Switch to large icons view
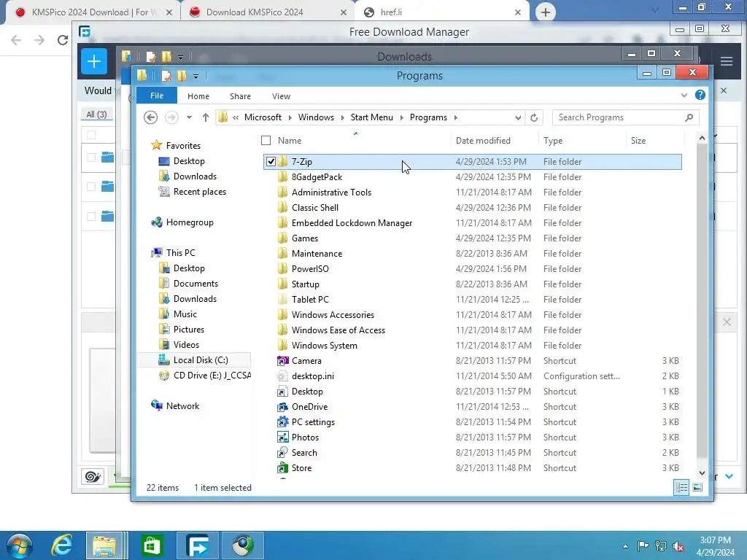Image resolution: width=747 pixels, height=560 pixels. pyautogui.click(x=697, y=487)
